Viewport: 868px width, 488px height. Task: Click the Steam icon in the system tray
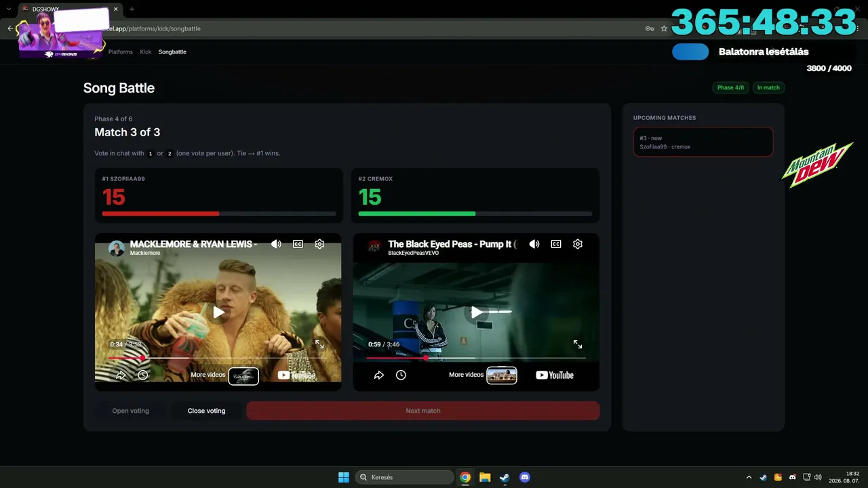coord(763,477)
